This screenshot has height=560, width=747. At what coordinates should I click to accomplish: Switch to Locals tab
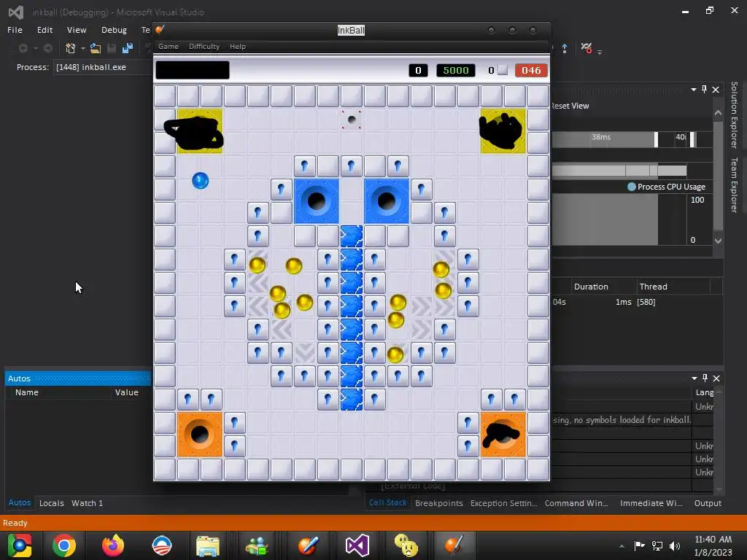tap(52, 503)
